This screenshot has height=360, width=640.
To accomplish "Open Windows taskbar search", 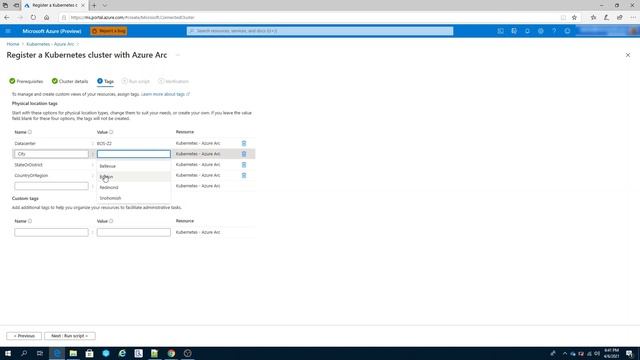I will coord(24,353).
